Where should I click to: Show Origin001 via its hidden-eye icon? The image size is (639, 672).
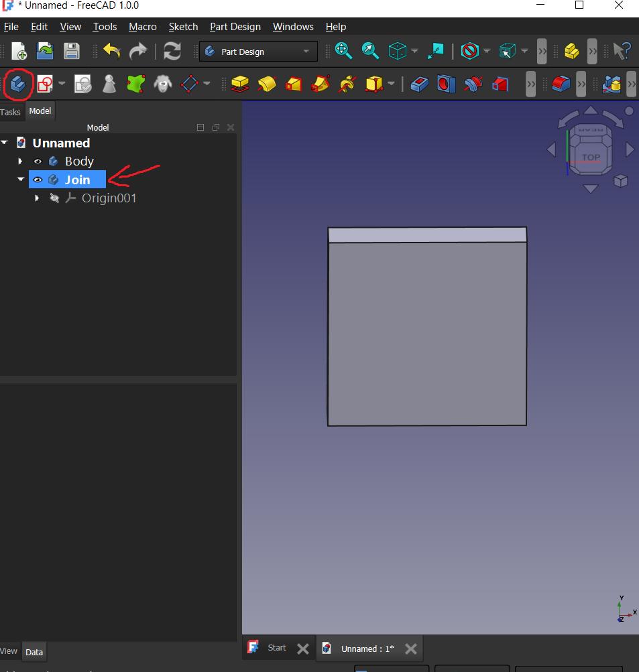tap(54, 198)
